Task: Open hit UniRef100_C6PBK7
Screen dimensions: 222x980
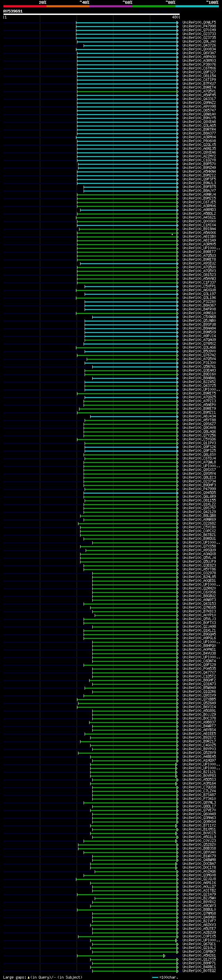Action: (x=199, y=951)
